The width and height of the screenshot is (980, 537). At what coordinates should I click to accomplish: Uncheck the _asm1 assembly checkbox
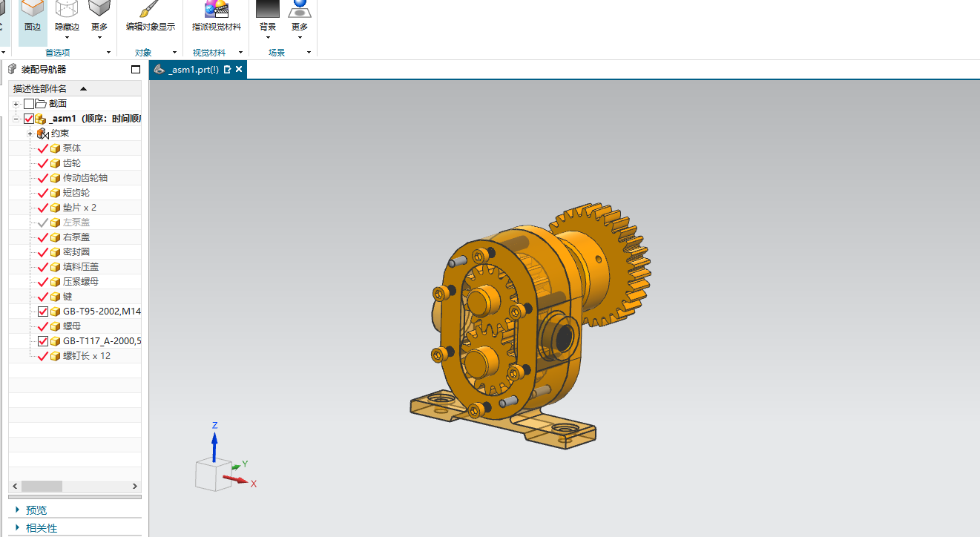click(29, 119)
